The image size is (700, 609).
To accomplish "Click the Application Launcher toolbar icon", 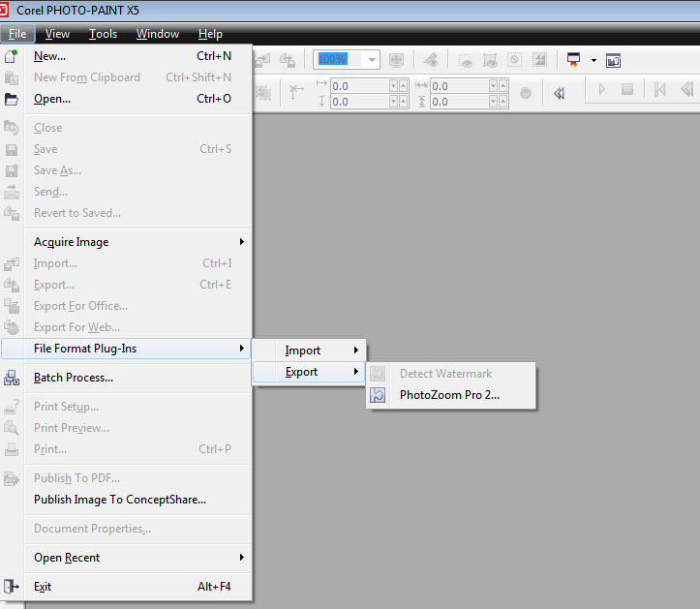I will pyautogui.click(x=574, y=60).
